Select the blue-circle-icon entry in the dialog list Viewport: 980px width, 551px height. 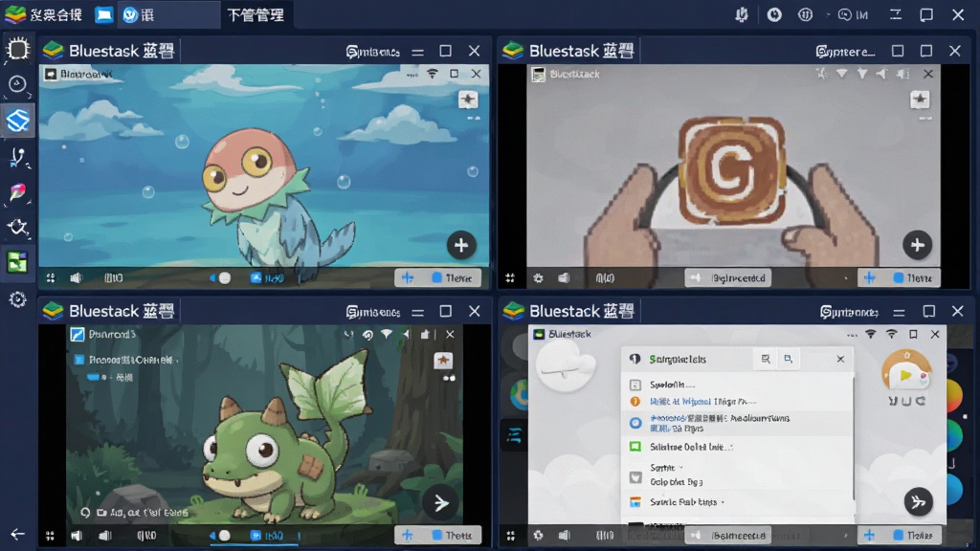[738, 423]
